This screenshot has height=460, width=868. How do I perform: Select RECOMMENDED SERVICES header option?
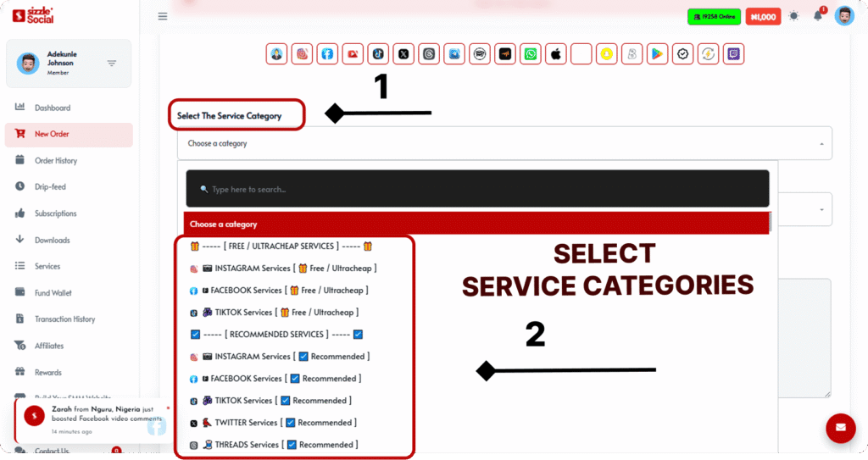click(276, 335)
